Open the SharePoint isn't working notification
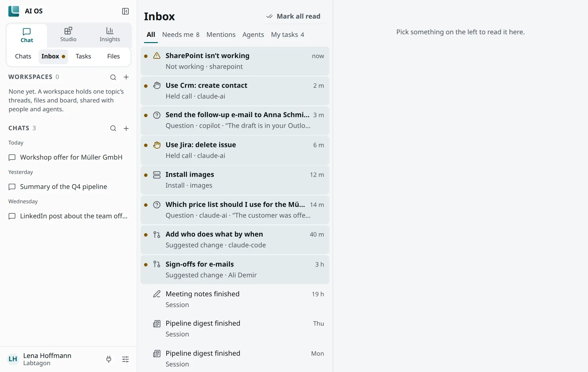This screenshot has height=372, width=588. coord(235,61)
